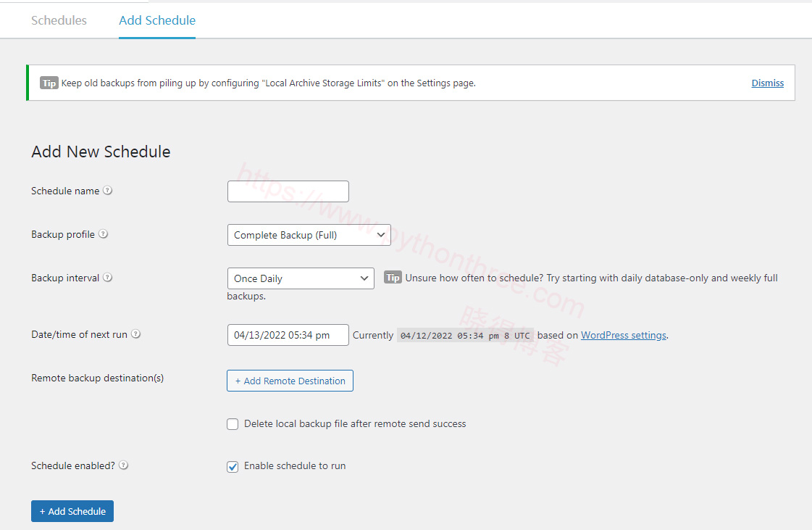
Task: Click the Tip badge next to Backup interval
Action: click(392, 278)
